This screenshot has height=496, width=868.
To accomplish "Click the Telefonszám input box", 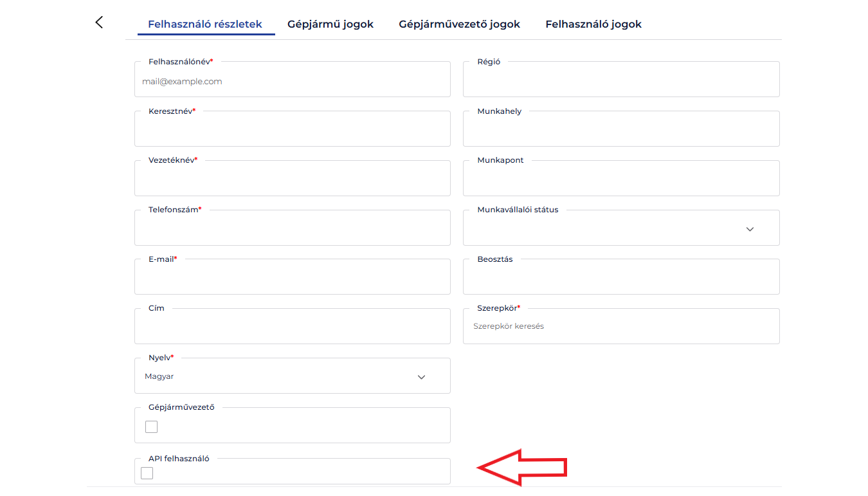I will click(x=292, y=230).
